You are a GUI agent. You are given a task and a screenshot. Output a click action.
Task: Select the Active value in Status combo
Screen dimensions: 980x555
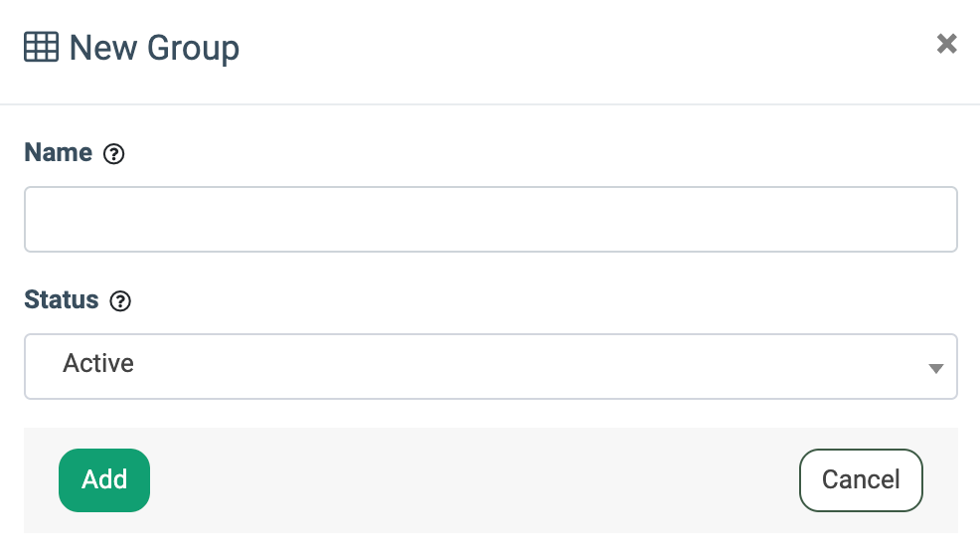click(98, 363)
